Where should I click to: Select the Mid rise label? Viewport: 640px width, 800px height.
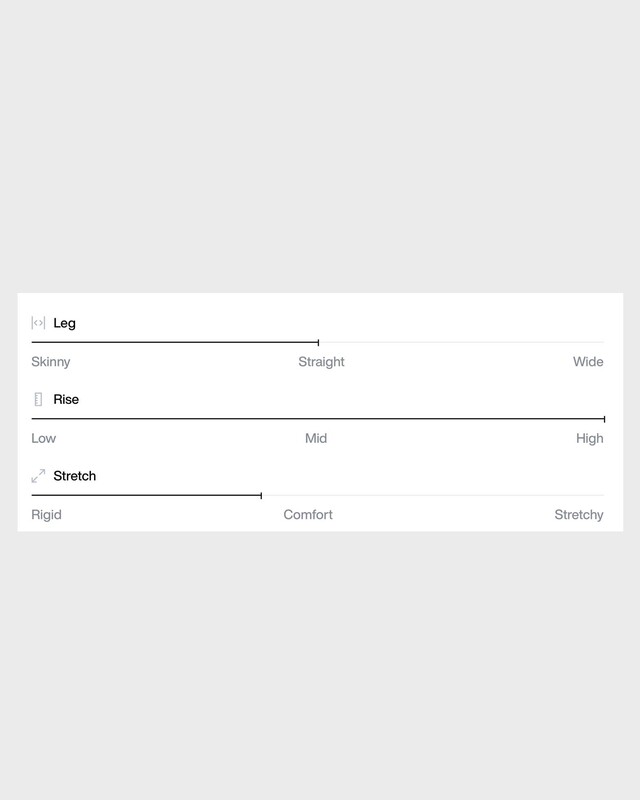click(316, 438)
